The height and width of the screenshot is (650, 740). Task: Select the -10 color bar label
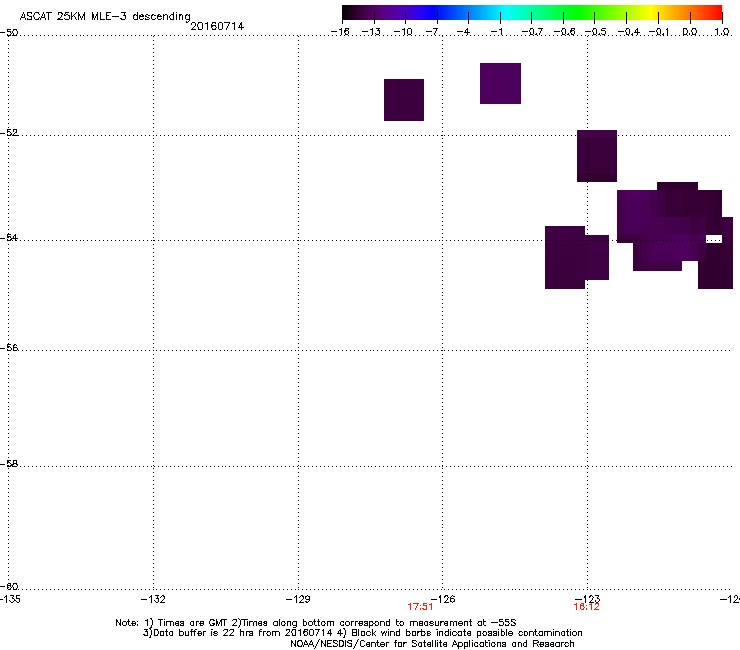click(404, 32)
